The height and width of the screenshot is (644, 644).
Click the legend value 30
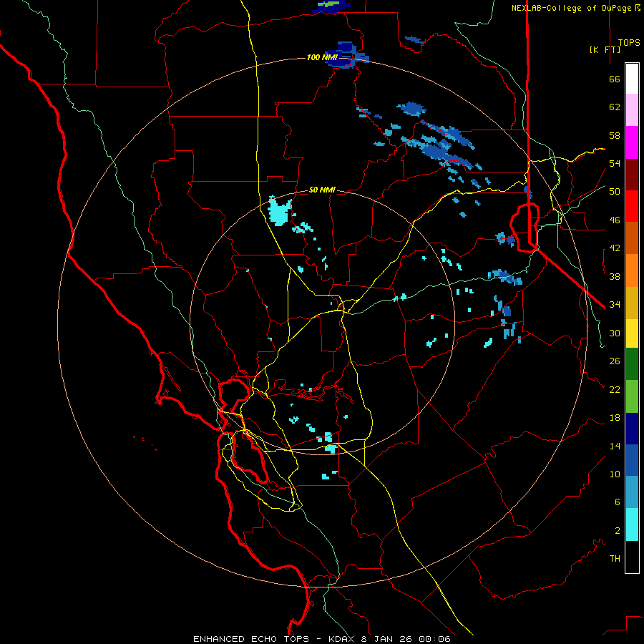615,333
